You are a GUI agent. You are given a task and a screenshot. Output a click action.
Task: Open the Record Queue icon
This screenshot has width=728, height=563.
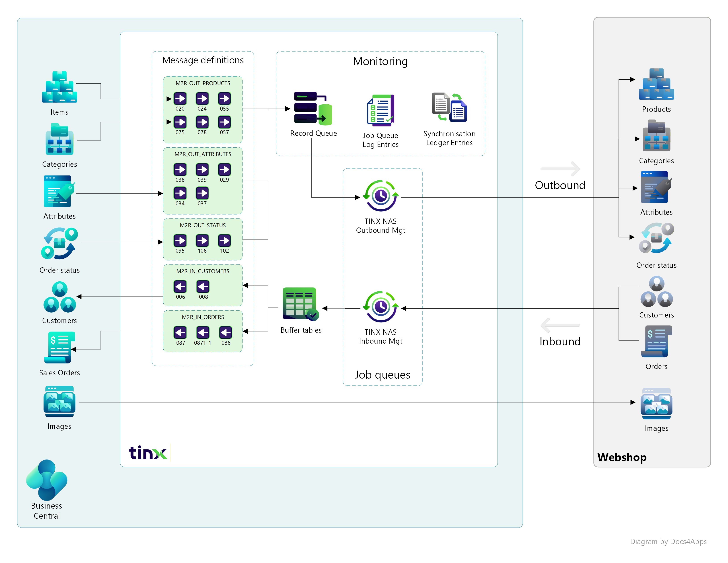point(313,108)
